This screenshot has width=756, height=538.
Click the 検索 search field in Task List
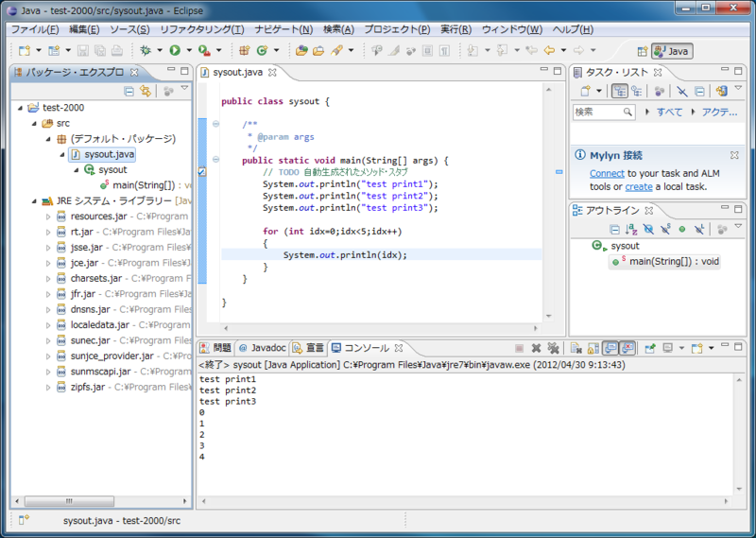pyautogui.click(x=604, y=112)
